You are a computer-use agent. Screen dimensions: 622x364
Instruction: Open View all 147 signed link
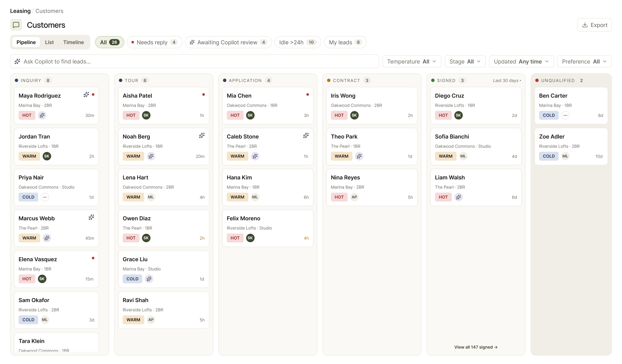click(476, 347)
